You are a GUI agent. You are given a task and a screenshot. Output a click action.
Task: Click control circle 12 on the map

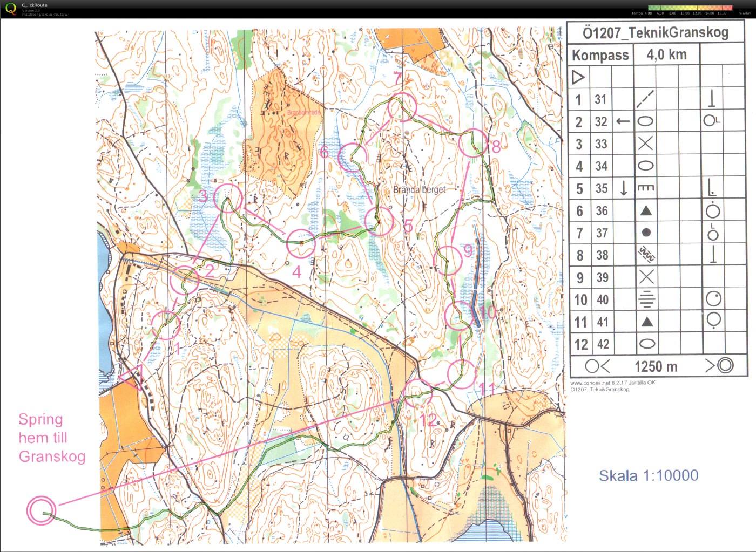tap(418, 393)
